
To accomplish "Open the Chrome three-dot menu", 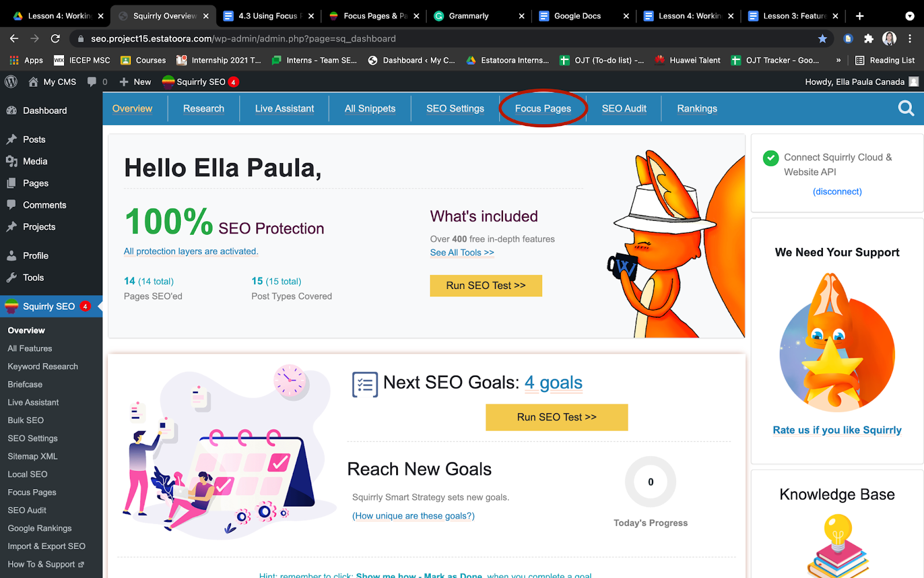I will click(x=910, y=39).
